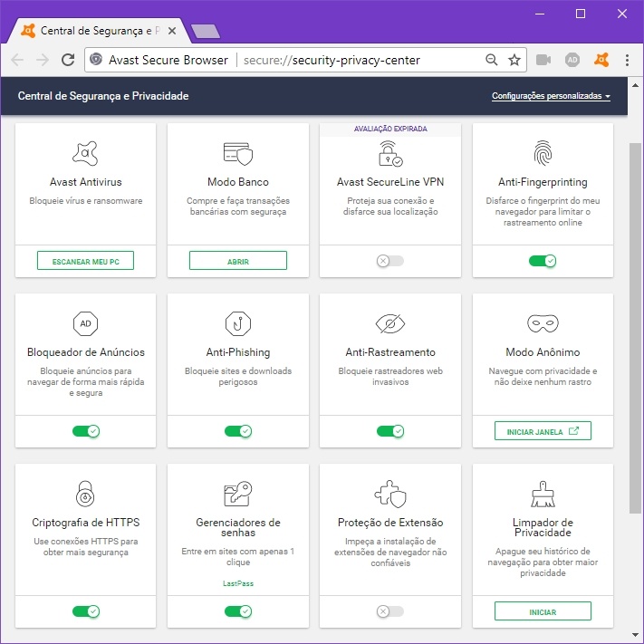Click the Modo Anônimo title text
644x644 pixels.
click(543, 352)
